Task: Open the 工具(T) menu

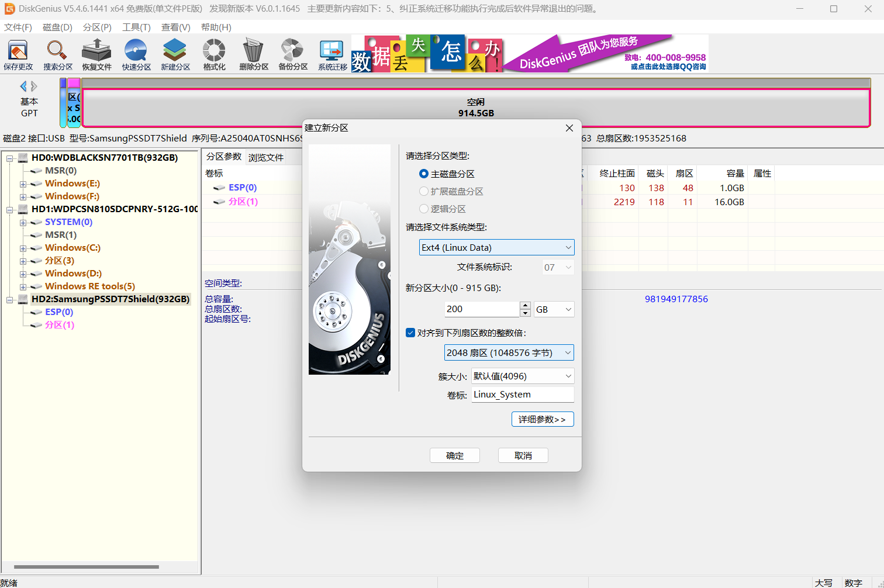Action: pyautogui.click(x=136, y=27)
